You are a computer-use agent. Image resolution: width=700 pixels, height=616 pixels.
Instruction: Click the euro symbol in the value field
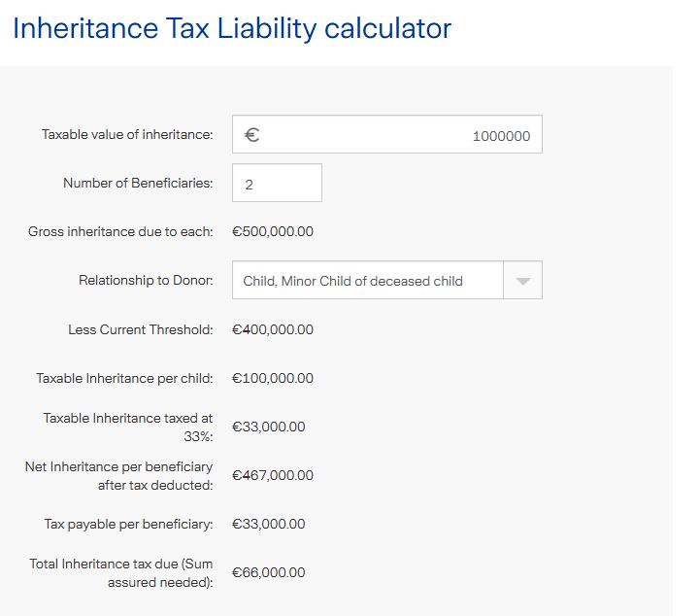[251, 135]
